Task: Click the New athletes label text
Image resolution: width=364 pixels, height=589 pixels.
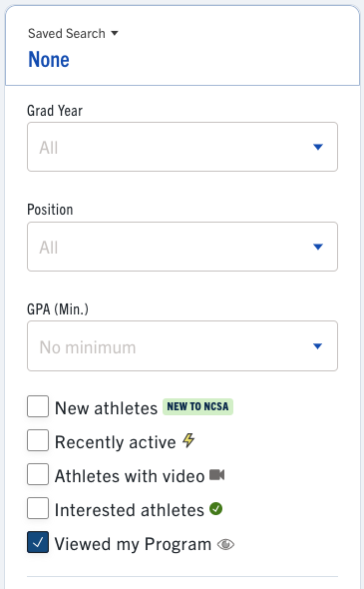Action: 106,408
